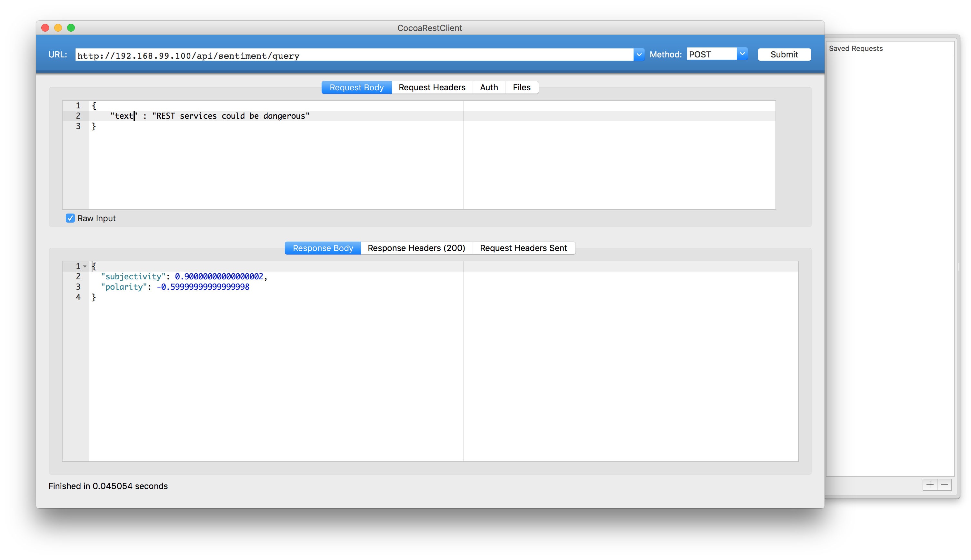Viewport: 971px width, 560px height.
Task: Collapse the response JSON fold arrow on line 1
Action: pyautogui.click(x=85, y=266)
